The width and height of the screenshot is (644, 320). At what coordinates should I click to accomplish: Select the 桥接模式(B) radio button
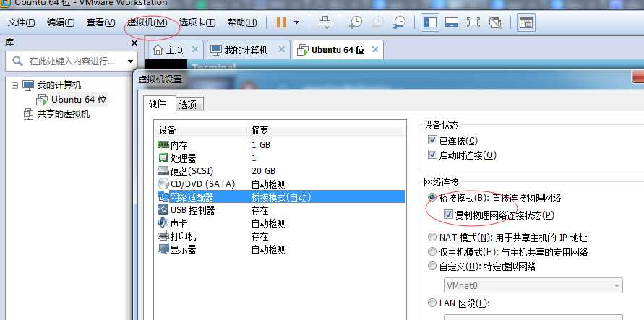coord(432,198)
